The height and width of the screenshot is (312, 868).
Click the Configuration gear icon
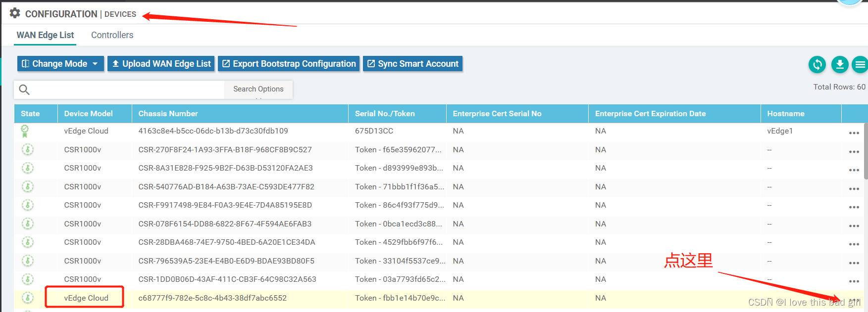[x=15, y=13]
